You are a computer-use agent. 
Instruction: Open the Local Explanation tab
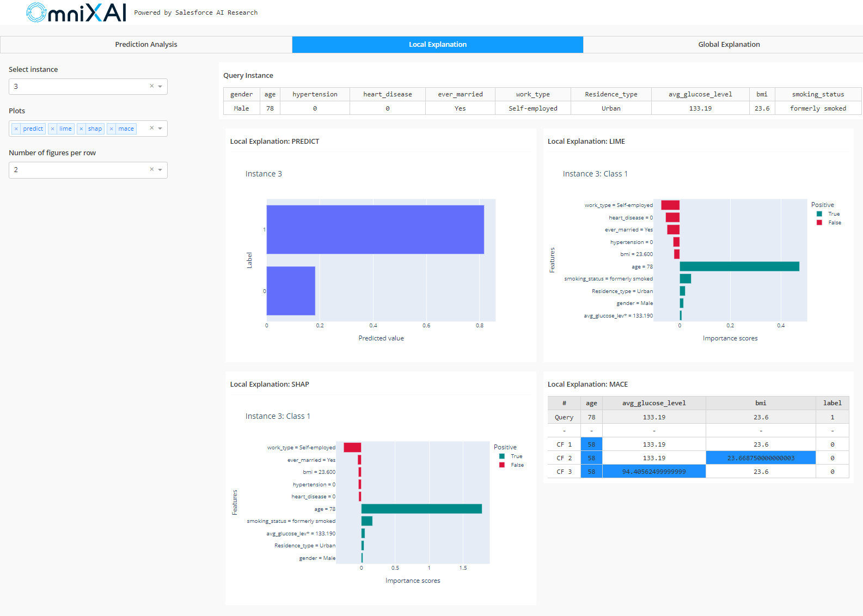(438, 45)
